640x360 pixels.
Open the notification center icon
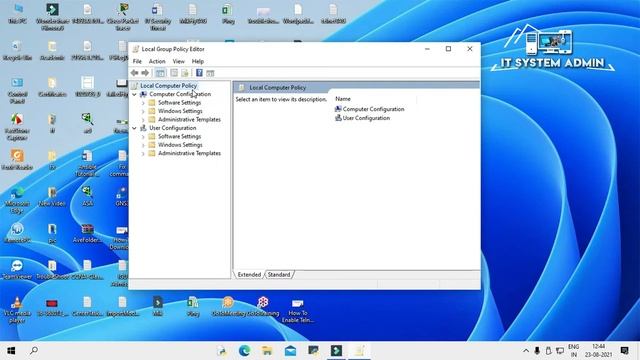pyautogui.click(x=624, y=350)
